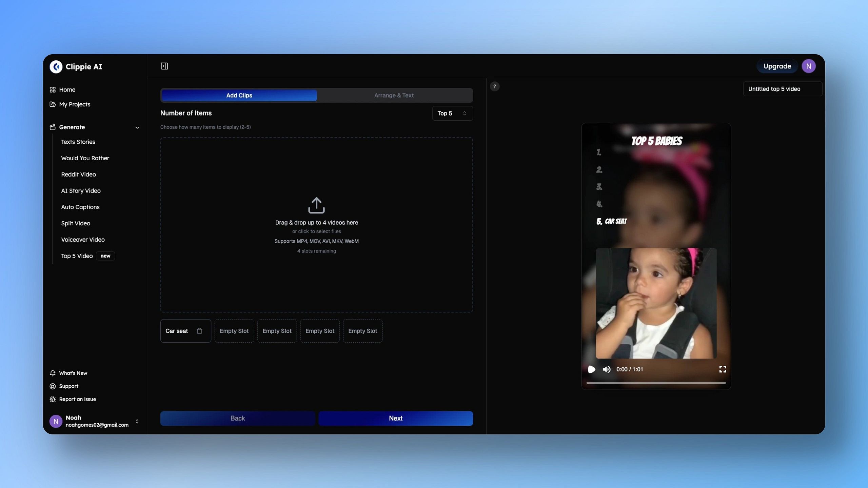The height and width of the screenshot is (488, 868).
Task: Open the profile avatar at top right
Action: click(808, 66)
